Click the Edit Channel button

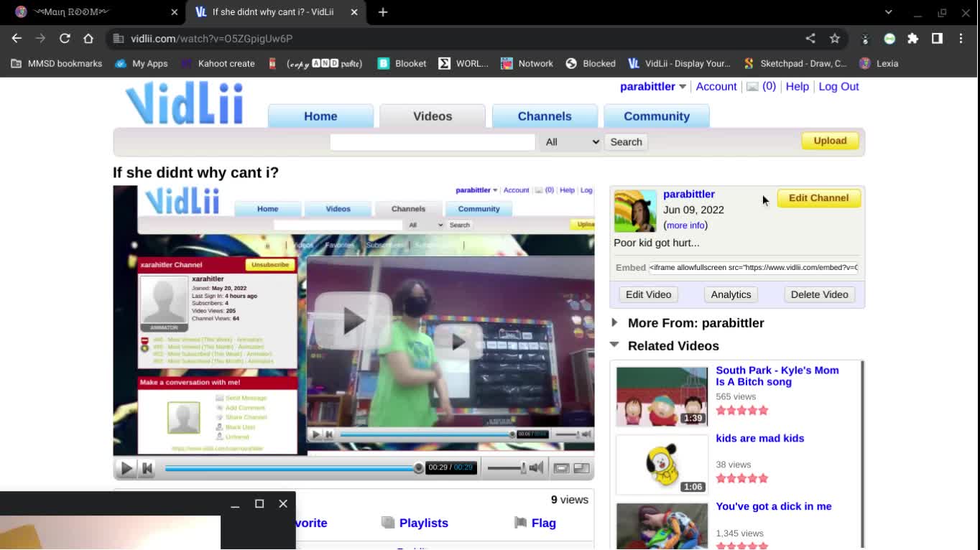(x=818, y=198)
